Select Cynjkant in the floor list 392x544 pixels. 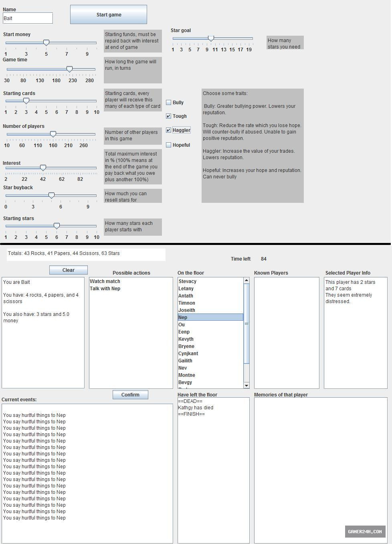[210, 354]
